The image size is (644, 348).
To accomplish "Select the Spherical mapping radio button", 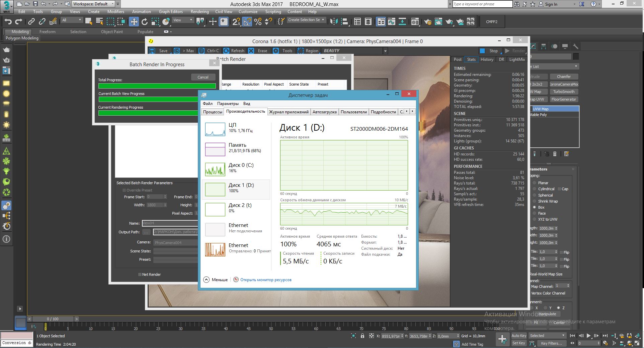I will (535, 195).
